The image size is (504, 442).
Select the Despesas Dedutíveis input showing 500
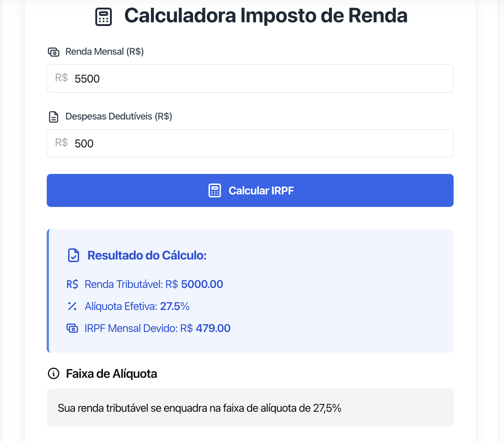(x=250, y=143)
